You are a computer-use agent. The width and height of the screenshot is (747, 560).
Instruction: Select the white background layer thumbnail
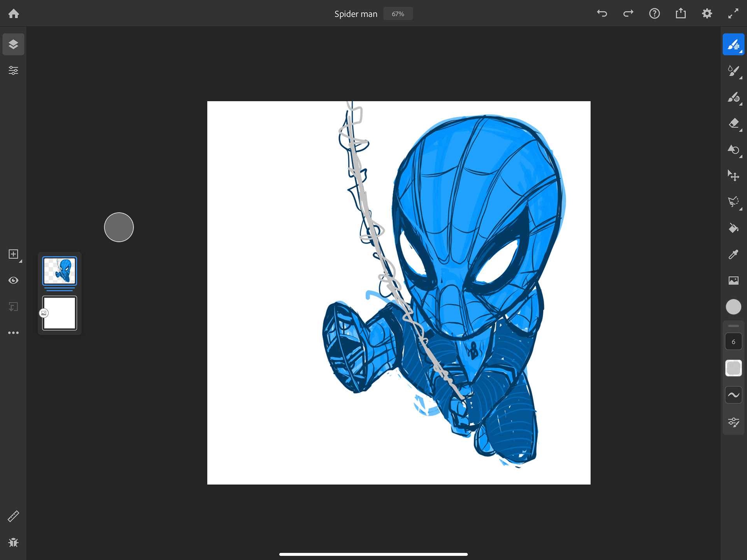tap(60, 313)
